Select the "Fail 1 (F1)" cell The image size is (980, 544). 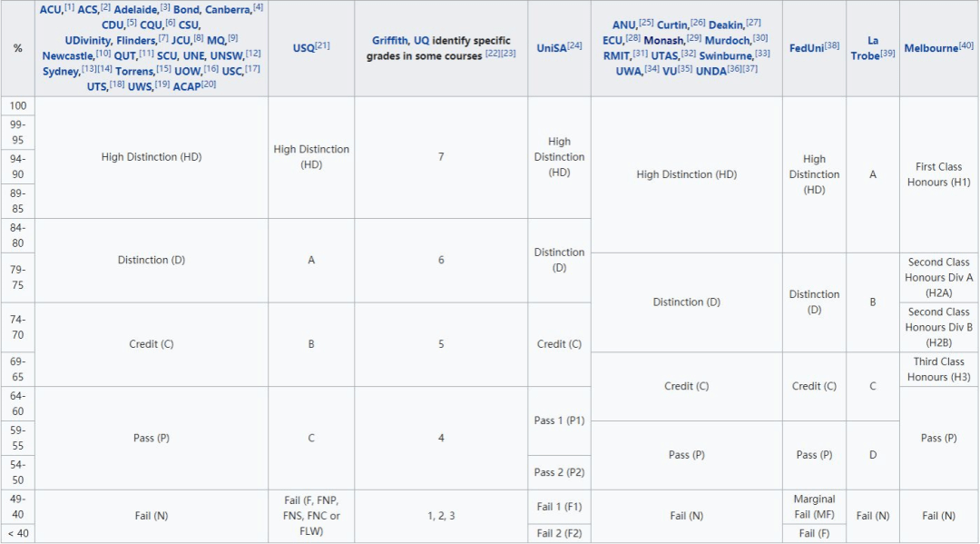tap(559, 507)
